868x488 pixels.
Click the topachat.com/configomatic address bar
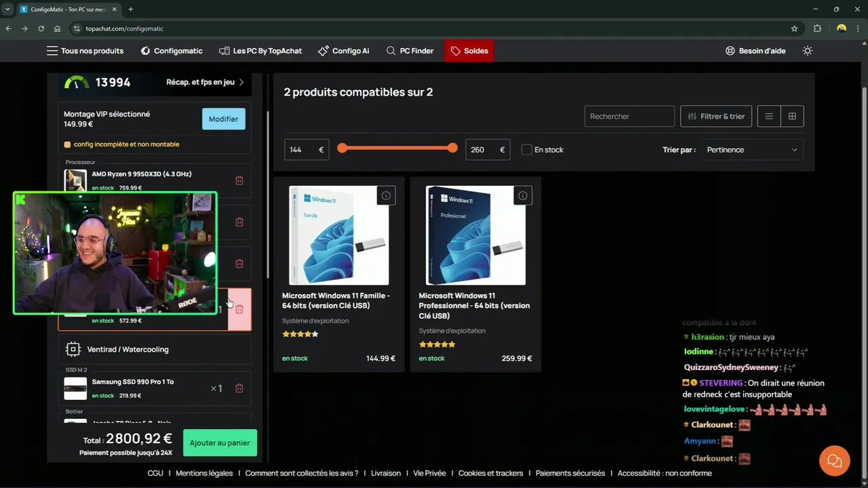click(434, 28)
